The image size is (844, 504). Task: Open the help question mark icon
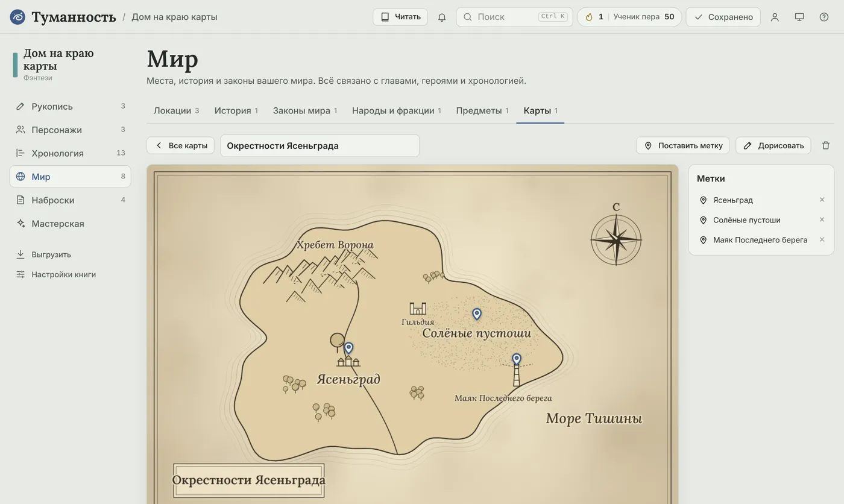coord(824,17)
